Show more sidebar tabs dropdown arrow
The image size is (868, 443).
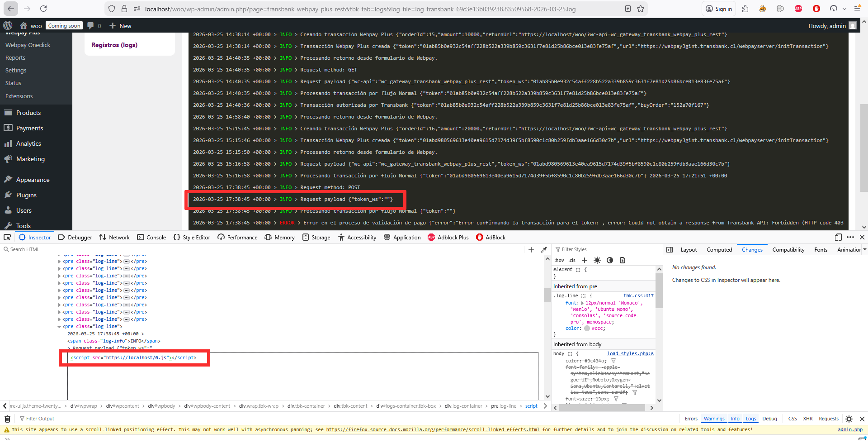pyautogui.click(x=864, y=250)
